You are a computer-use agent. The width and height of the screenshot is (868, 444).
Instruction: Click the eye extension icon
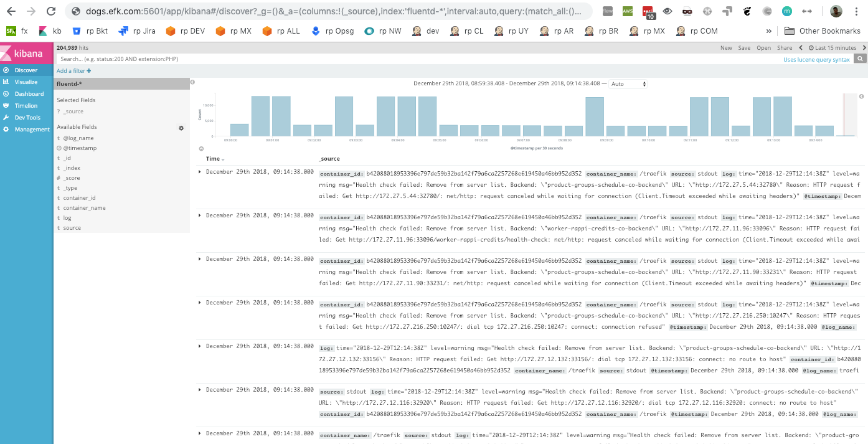668,11
